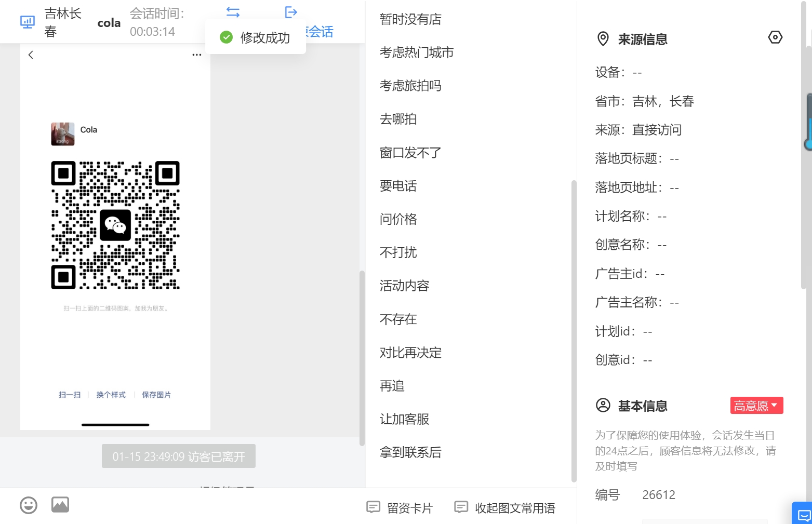This screenshot has width=812, height=524.
Task: Click the 收起图文常用语 icon
Action: click(x=461, y=507)
